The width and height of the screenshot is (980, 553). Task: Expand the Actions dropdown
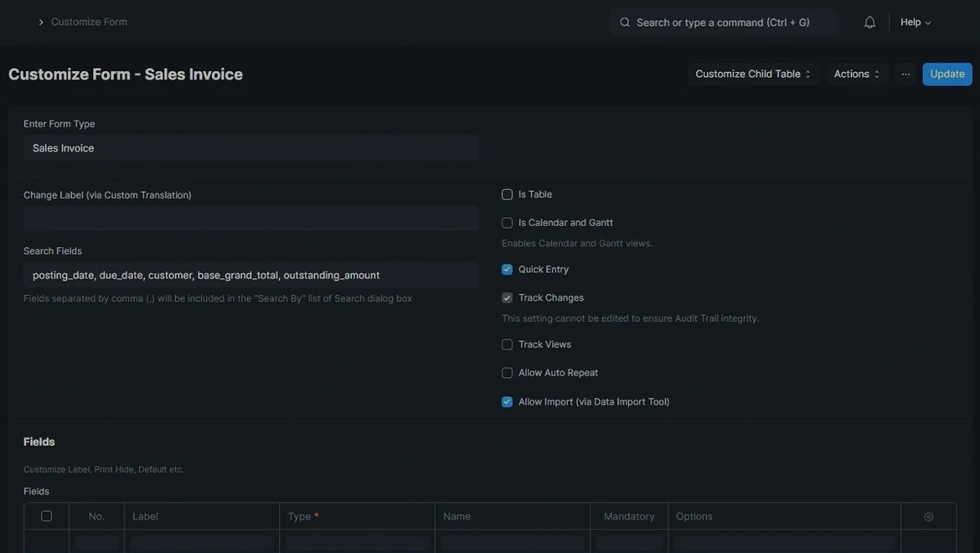[x=857, y=75]
